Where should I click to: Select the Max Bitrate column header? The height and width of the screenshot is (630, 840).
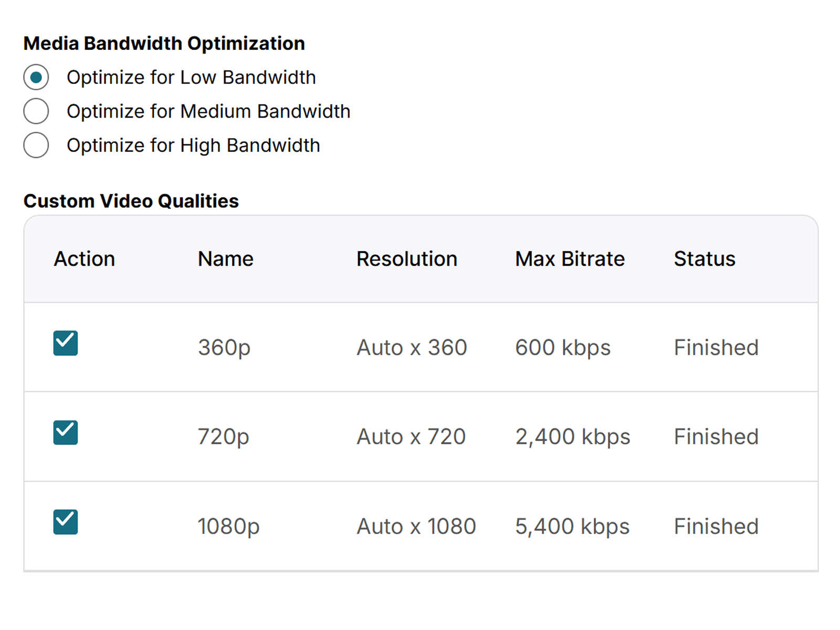[x=570, y=259]
